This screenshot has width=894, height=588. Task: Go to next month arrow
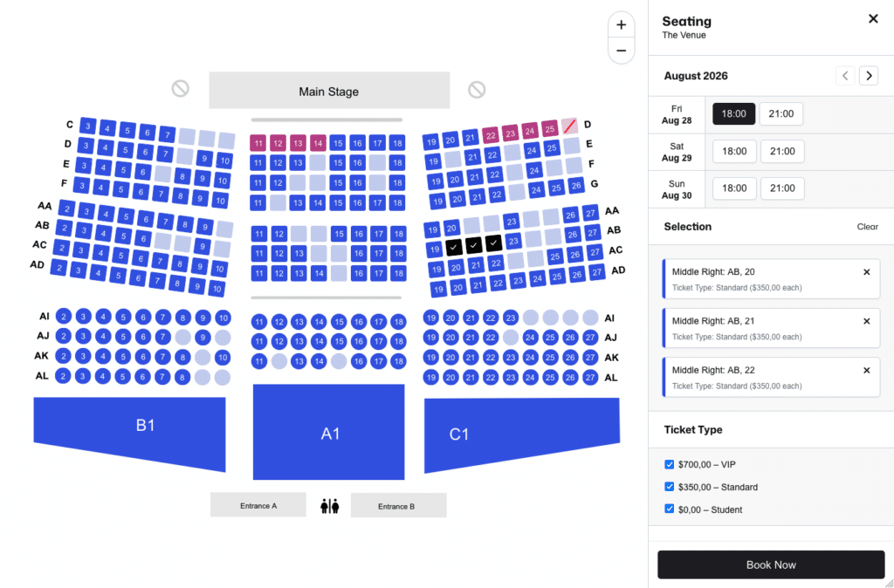[x=869, y=76]
